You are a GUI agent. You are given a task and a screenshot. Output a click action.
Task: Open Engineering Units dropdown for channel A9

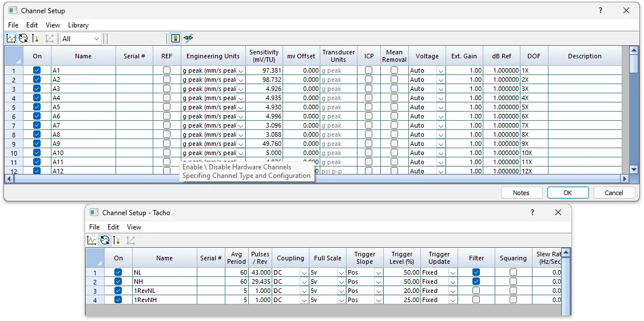pos(241,144)
